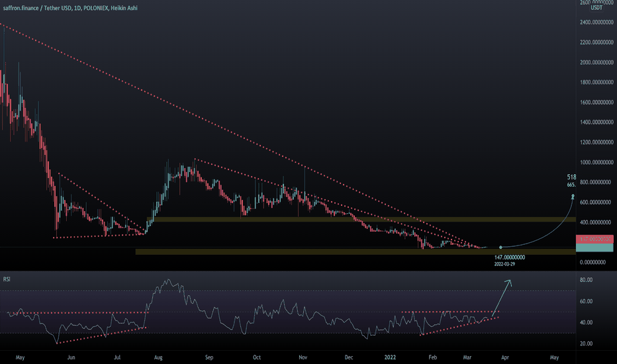Click the 1200.00000000 price axis label
The height and width of the screenshot is (364, 617).
coord(596,142)
